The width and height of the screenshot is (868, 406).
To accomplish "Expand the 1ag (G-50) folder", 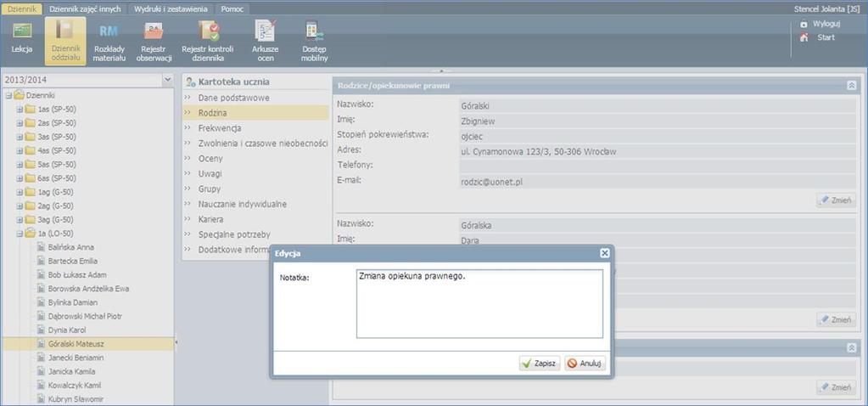I will pos(20,192).
